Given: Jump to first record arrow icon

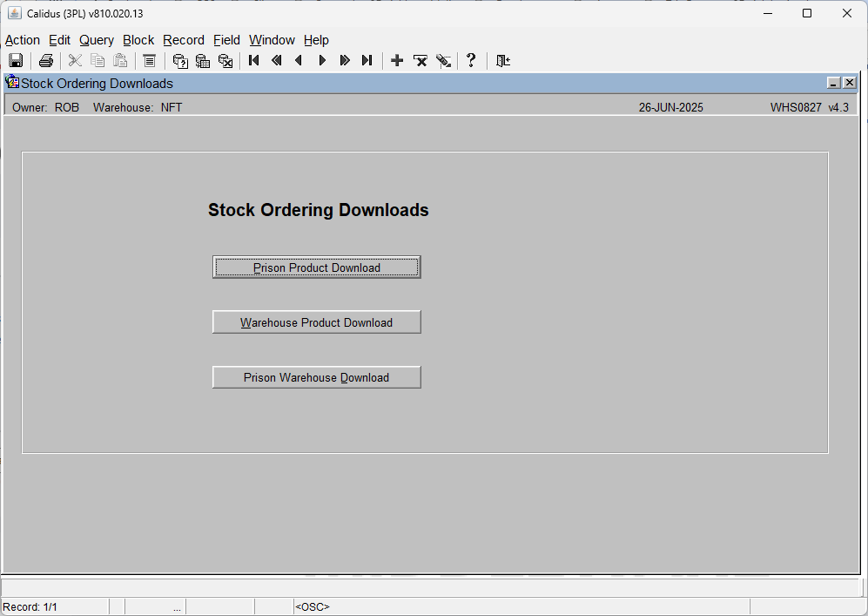Looking at the screenshot, I should coord(254,60).
